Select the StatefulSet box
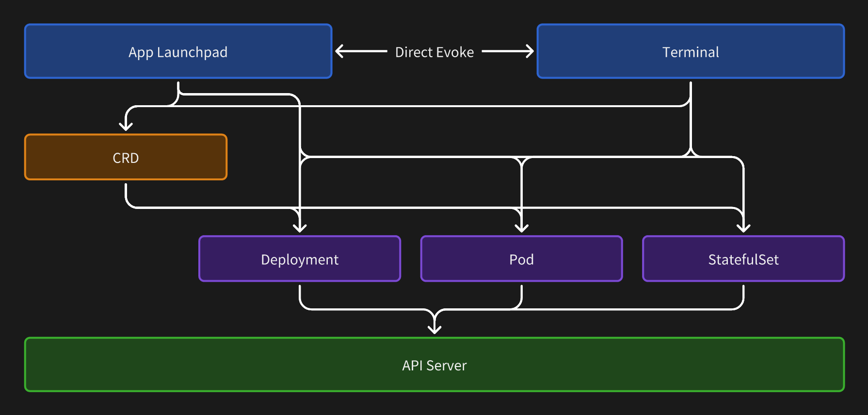868x415 pixels. point(743,259)
